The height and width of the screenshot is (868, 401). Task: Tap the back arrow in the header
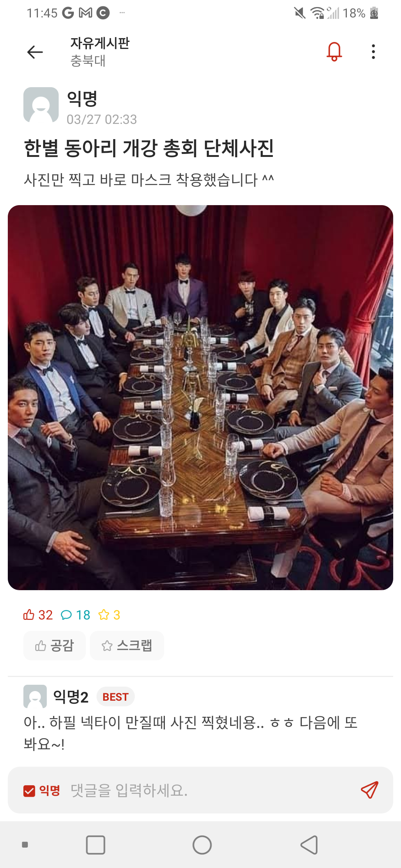(35, 52)
